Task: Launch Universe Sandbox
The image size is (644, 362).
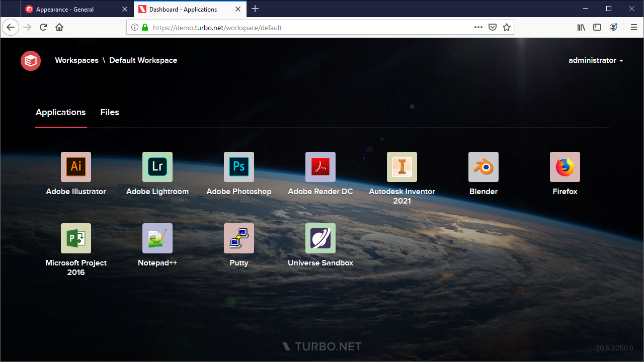Action: click(320, 238)
